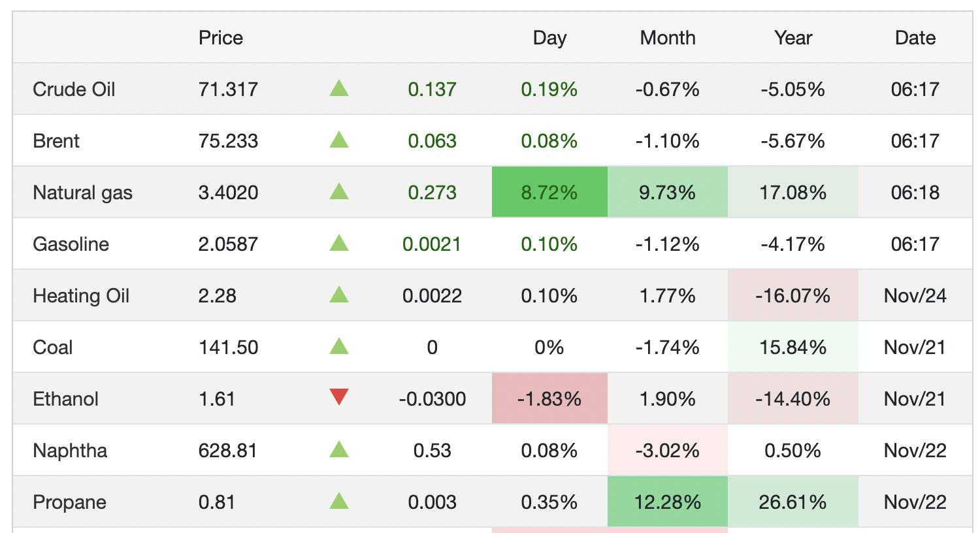This screenshot has height=533, width=980.
Task: Select Ethanol price 1.61
Action: (x=216, y=399)
